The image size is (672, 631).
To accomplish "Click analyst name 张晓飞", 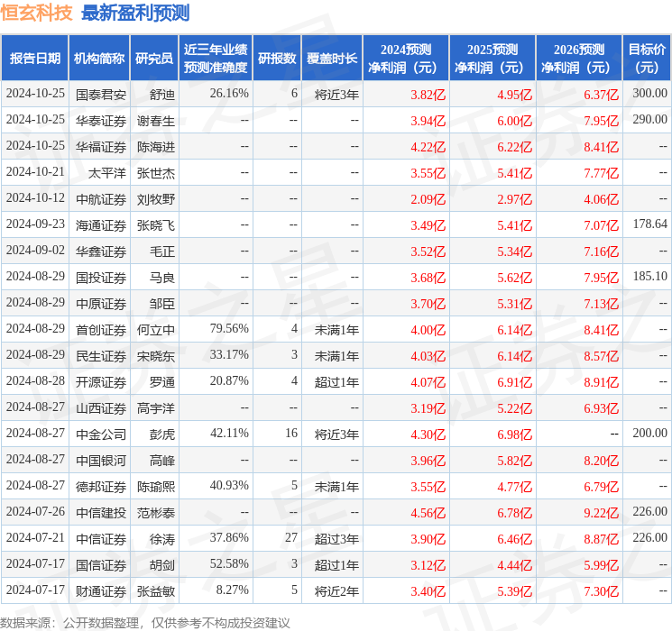I will pyautogui.click(x=156, y=225).
